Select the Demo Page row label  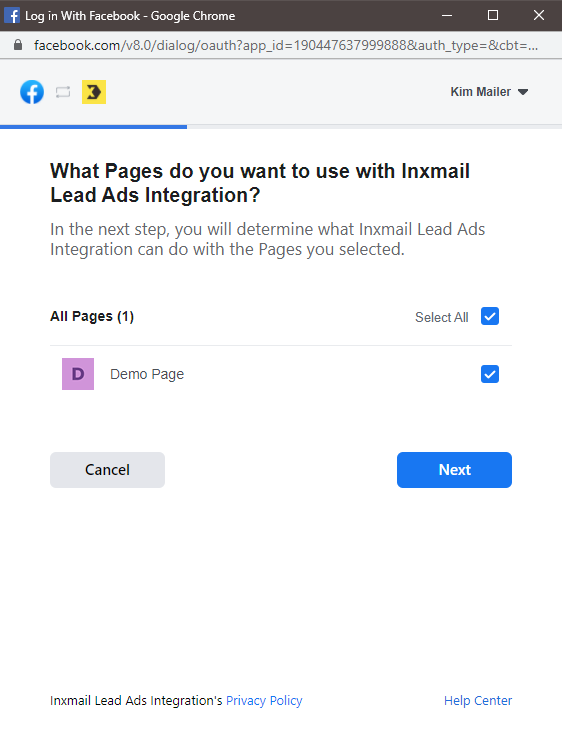coord(147,374)
